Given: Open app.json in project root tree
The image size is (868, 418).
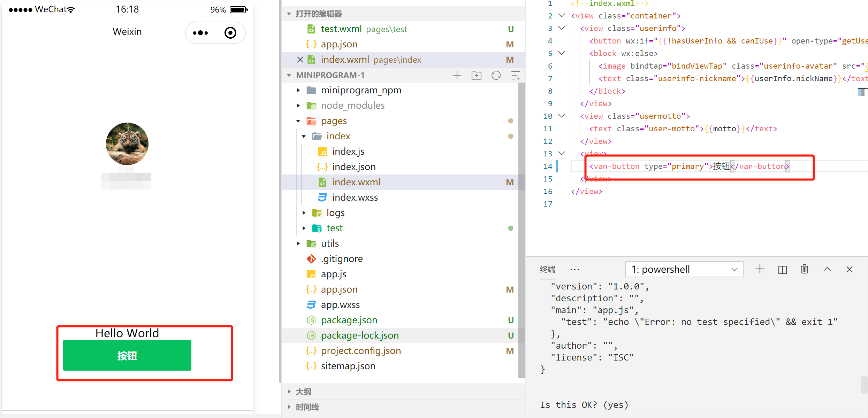Looking at the screenshot, I should coord(400,289).
